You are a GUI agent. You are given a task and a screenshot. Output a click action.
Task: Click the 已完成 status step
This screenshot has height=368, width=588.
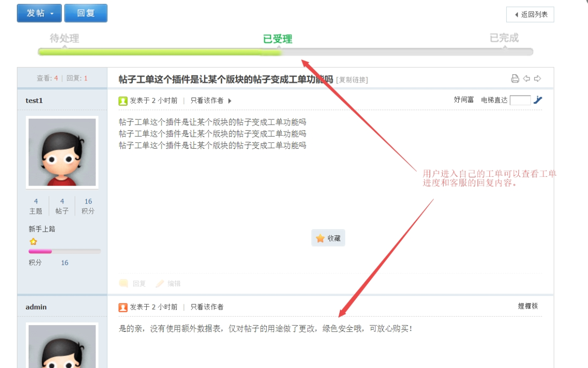pyautogui.click(x=504, y=38)
